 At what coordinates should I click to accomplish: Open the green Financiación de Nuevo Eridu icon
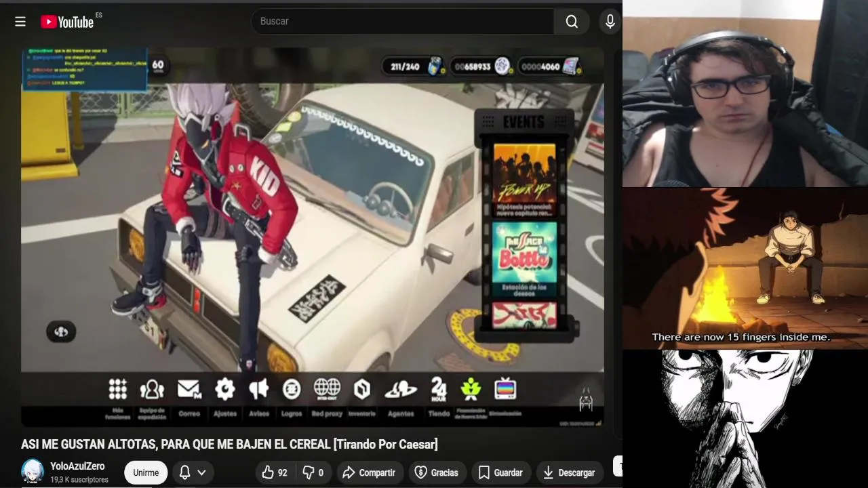coord(471,389)
